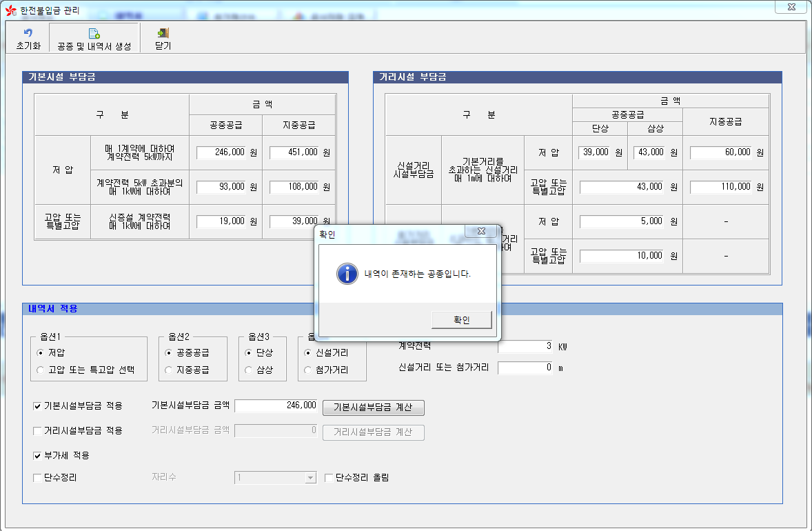
Task: Enable the 단수정리 올림 checkbox
Action: pos(329,477)
